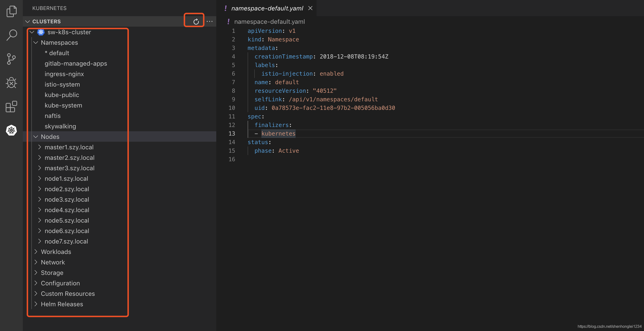Collapse the Nodes section
Image resolution: width=644 pixels, height=331 pixels.
pos(35,136)
